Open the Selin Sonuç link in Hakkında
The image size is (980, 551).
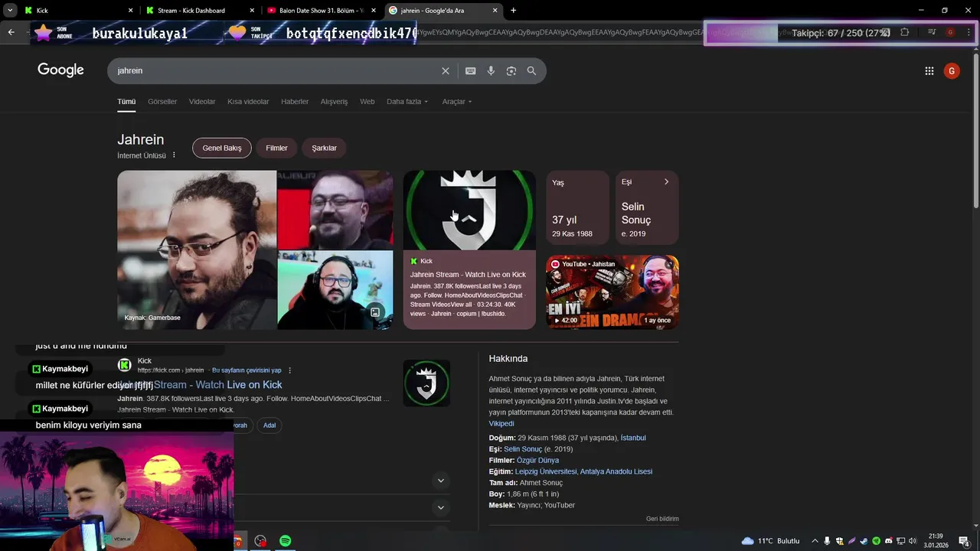tap(523, 449)
